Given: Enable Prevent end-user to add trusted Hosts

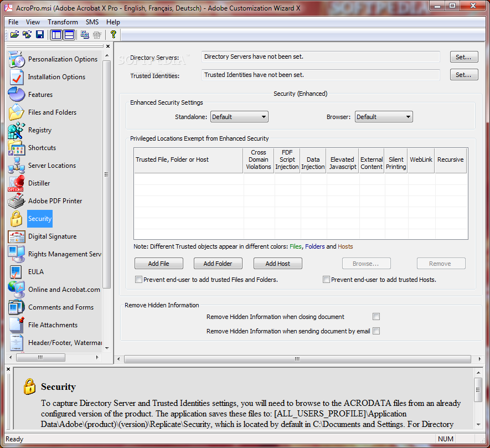Looking at the screenshot, I should (326, 280).
